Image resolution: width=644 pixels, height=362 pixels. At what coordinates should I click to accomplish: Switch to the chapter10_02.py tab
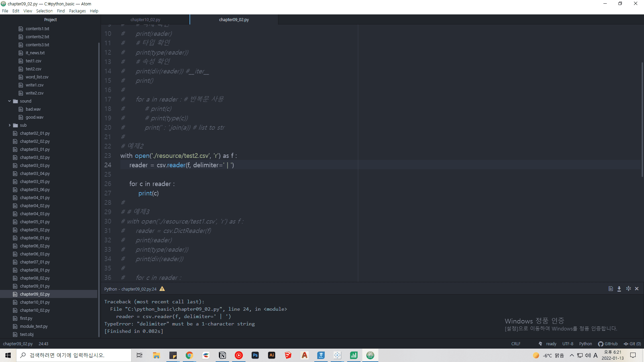pyautogui.click(x=145, y=19)
